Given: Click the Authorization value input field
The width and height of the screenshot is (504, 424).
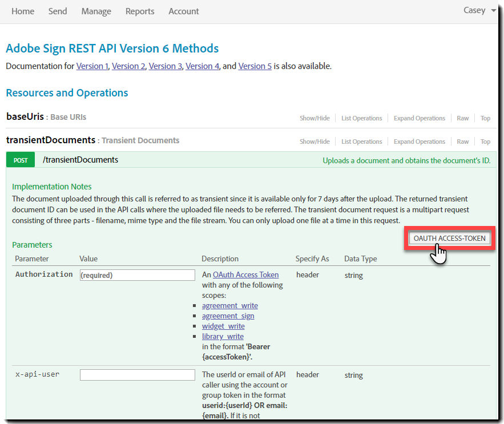Looking at the screenshot, I should [x=138, y=275].
